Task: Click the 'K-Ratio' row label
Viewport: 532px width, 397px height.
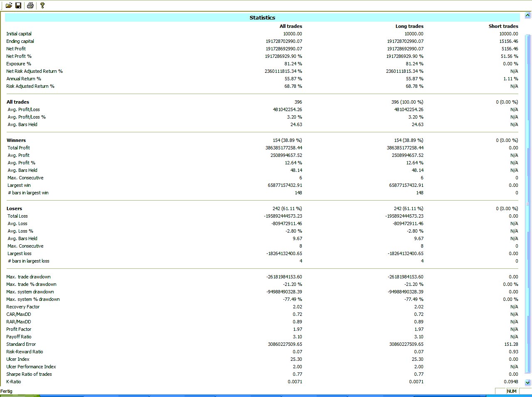Action: pyautogui.click(x=14, y=382)
